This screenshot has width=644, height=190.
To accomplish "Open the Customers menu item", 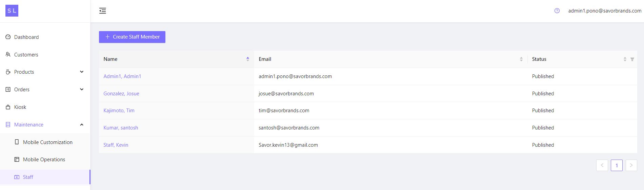I will click(26, 54).
